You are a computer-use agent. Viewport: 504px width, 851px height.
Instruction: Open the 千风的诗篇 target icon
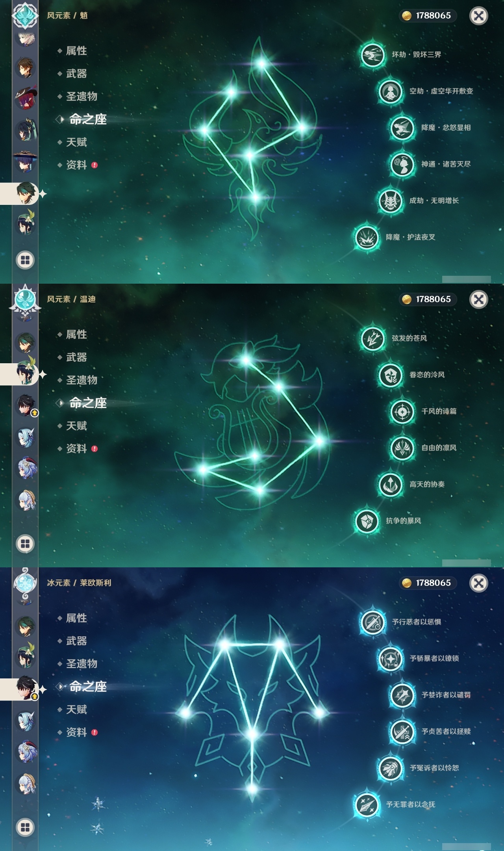[402, 411]
